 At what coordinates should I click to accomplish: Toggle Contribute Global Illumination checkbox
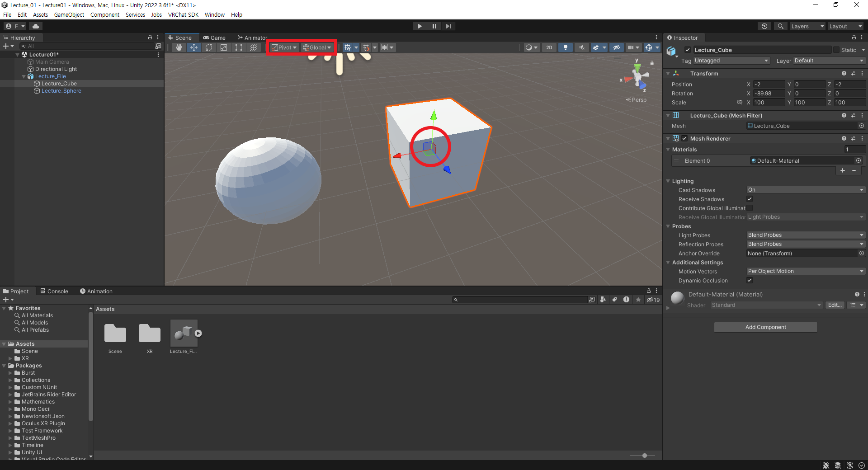click(750, 208)
